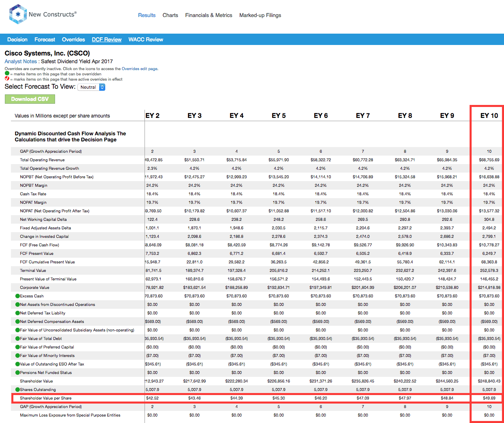Click the Corporate Value row label

click(x=34, y=288)
